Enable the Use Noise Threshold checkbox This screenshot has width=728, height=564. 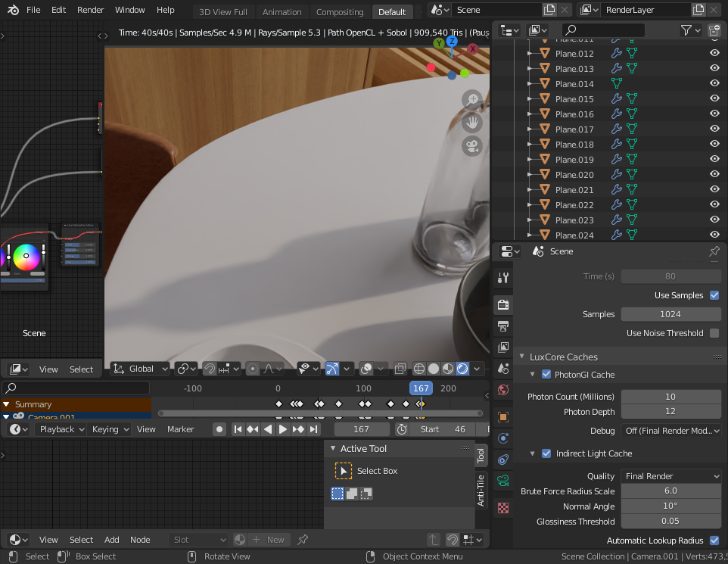click(x=714, y=333)
